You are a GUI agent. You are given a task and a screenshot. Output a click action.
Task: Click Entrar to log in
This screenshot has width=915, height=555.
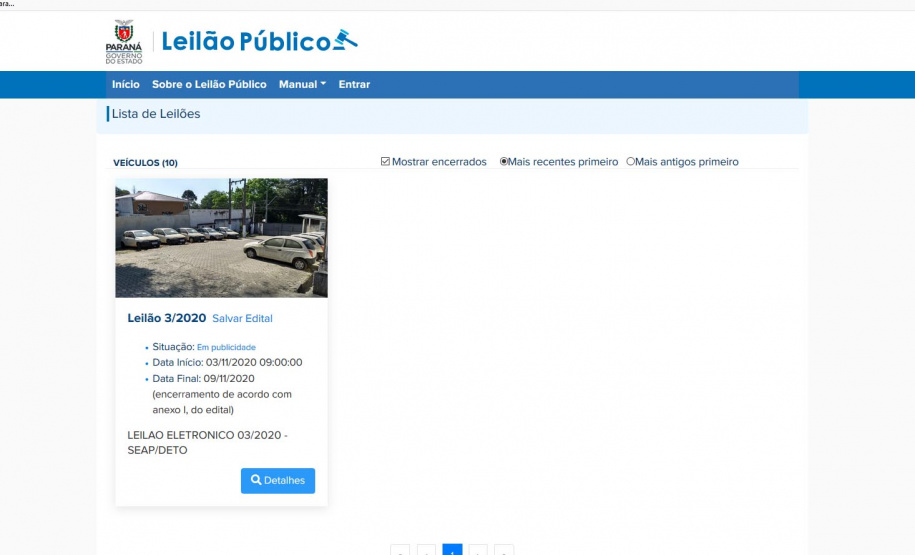coord(354,85)
